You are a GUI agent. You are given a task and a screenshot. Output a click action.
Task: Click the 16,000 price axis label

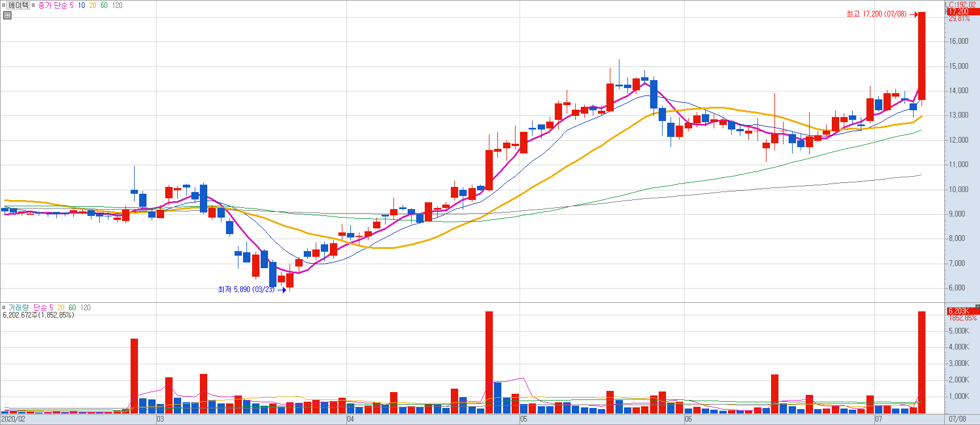point(958,41)
